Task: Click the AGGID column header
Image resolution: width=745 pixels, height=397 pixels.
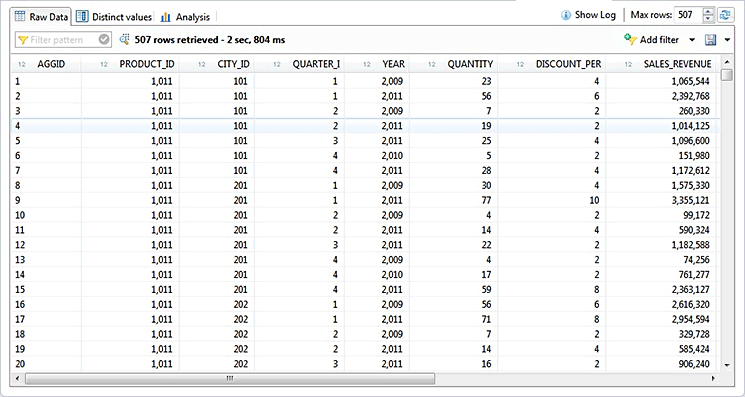Action: pos(47,64)
